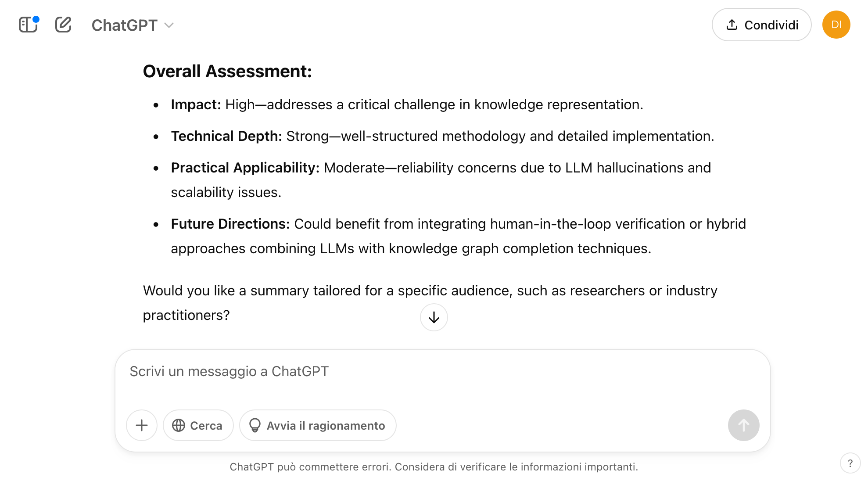Click the ChatGPT può commettere errori disclaimer
Image resolution: width=868 pixels, height=481 pixels.
pyautogui.click(x=434, y=467)
